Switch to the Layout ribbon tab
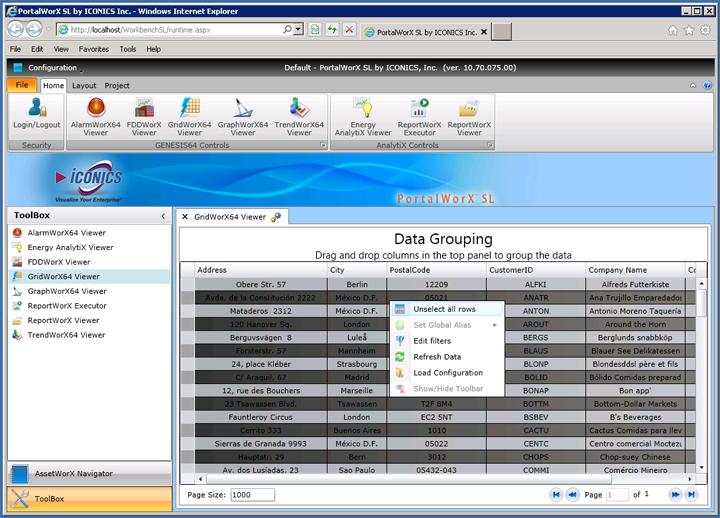The height and width of the screenshot is (518, 720). tap(84, 86)
